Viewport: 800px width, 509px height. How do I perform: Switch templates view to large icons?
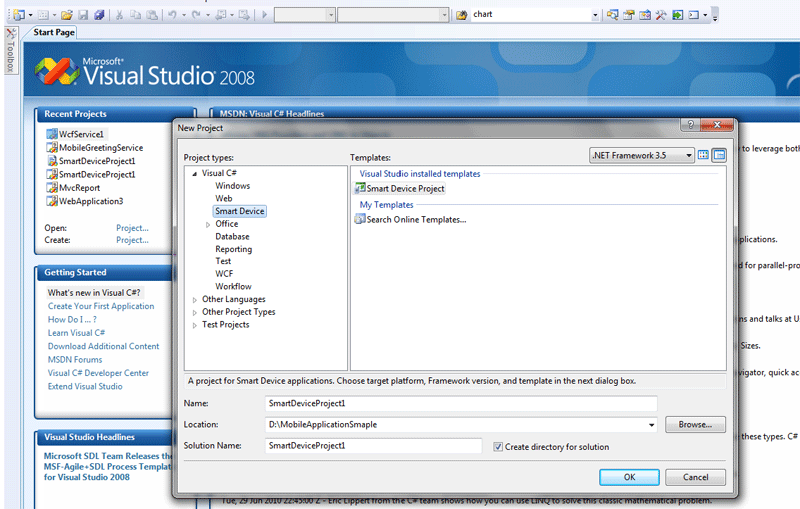(703, 155)
